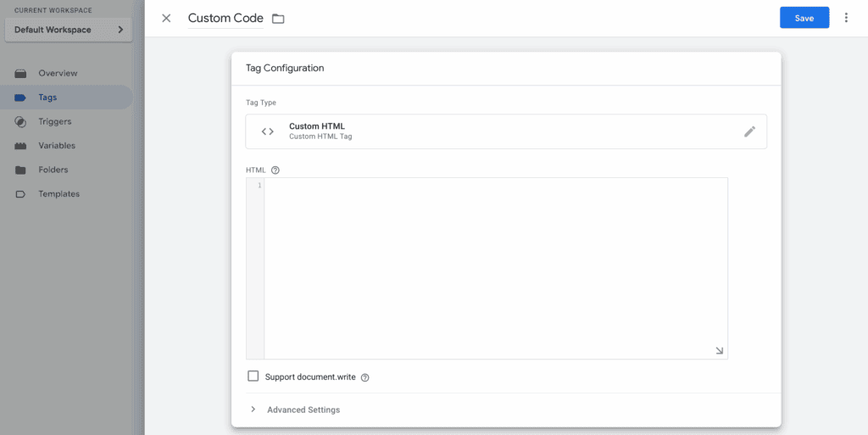Click the Save button

pyautogui.click(x=804, y=18)
